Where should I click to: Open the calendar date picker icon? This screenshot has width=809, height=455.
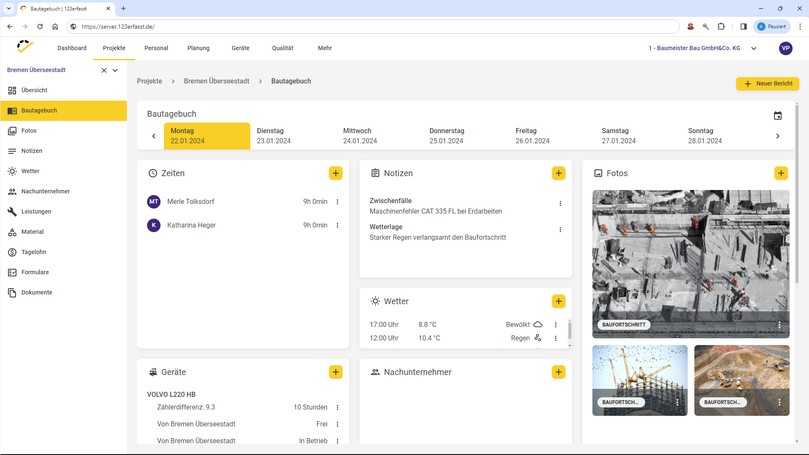(x=777, y=115)
